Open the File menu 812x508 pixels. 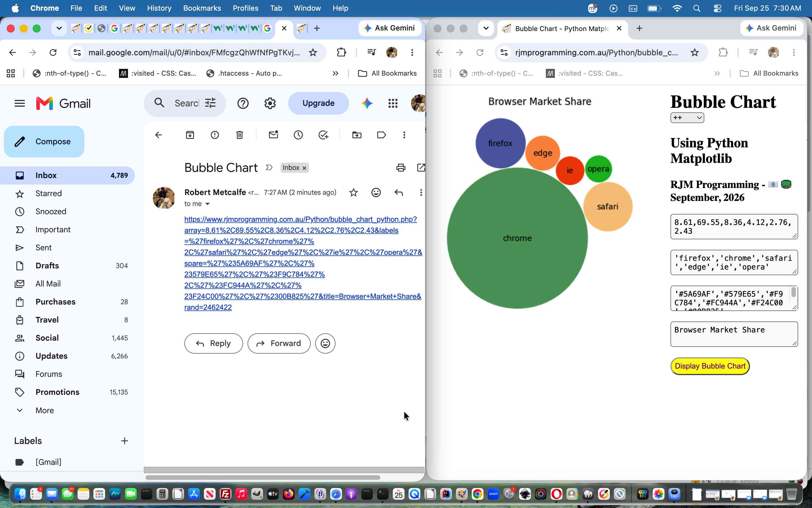(x=76, y=8)
